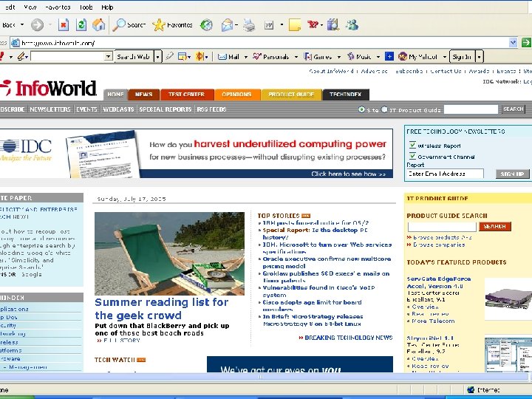
Task: Switch to the OPINIONS tab
Action: pos(237,95)
